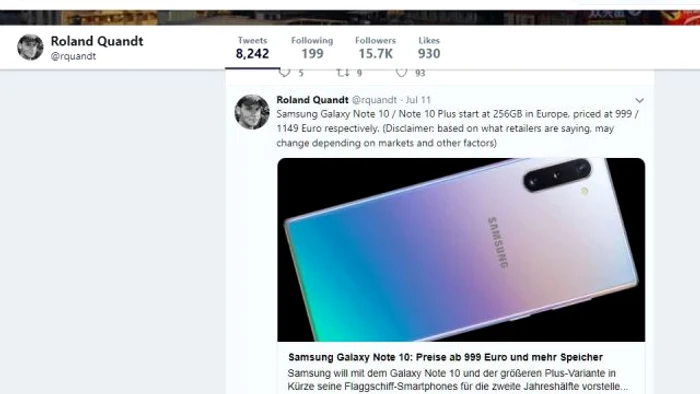This screenshot has width=700, height=394.
Task: Click the profile banner image at top
Action: click(350, 17)
